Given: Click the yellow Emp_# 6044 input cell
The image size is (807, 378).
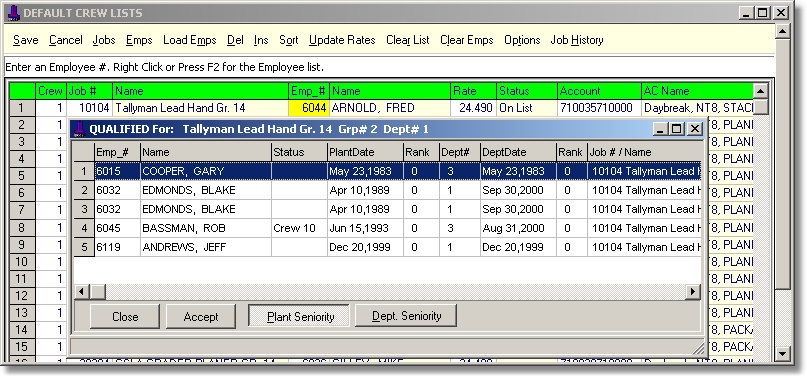Looking at the screenshot, I should tap(309, 108).
